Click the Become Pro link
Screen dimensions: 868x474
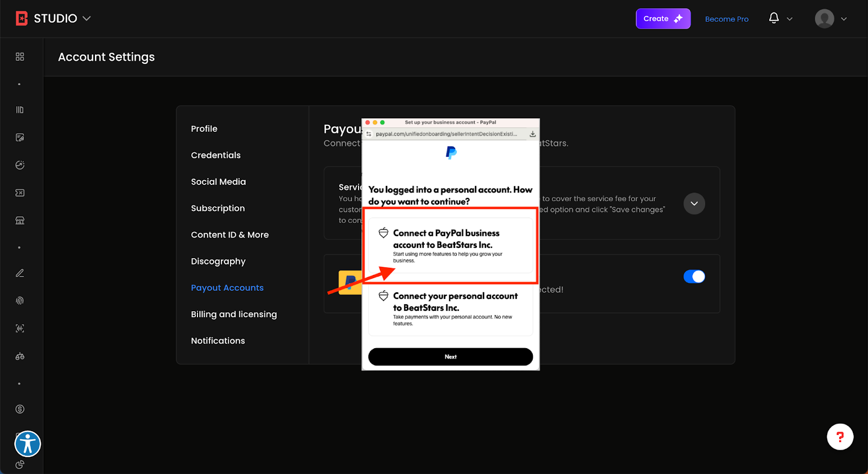tap(726, 19)
